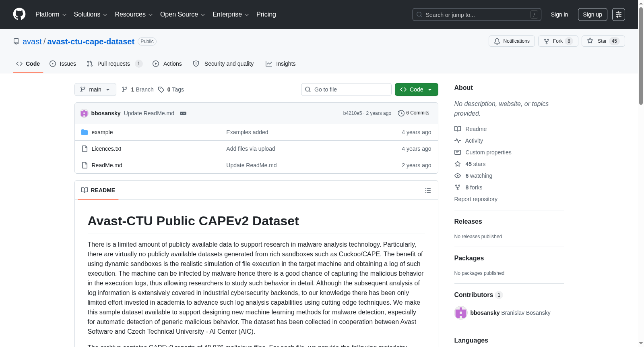
Task: Expand the Resources menu
Action: pyautogui.click(x=134, y=15)
